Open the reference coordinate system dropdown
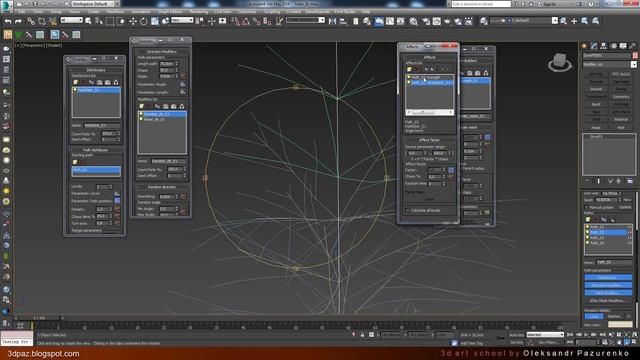The width and height of the screenshot is (640, 360). [182, 20]
